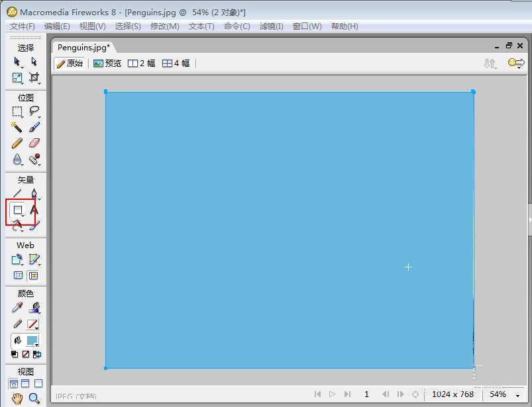Viewport: 532px width, 407px height.
Task: Switch to 4 幅 view
Action: coord(176,64)
